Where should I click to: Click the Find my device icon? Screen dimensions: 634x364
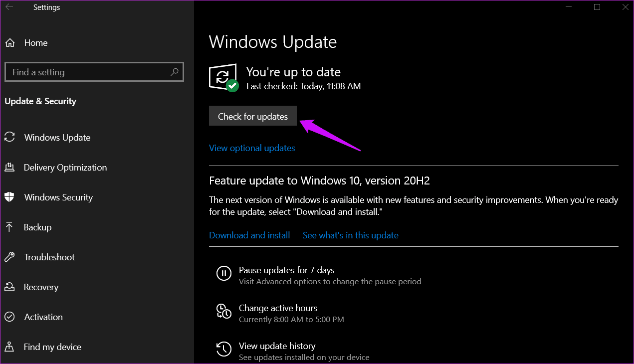coord(9,347)
